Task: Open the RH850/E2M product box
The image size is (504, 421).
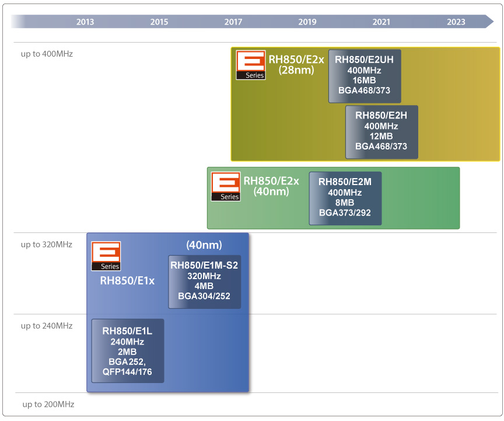Action: [x=345, y=199]
